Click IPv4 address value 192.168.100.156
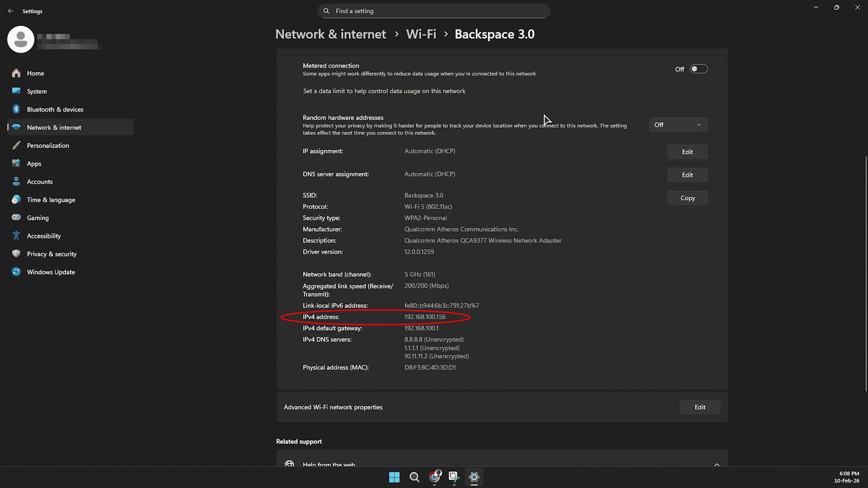The height and width of the screenshot is (488, 868). [425, 317]
